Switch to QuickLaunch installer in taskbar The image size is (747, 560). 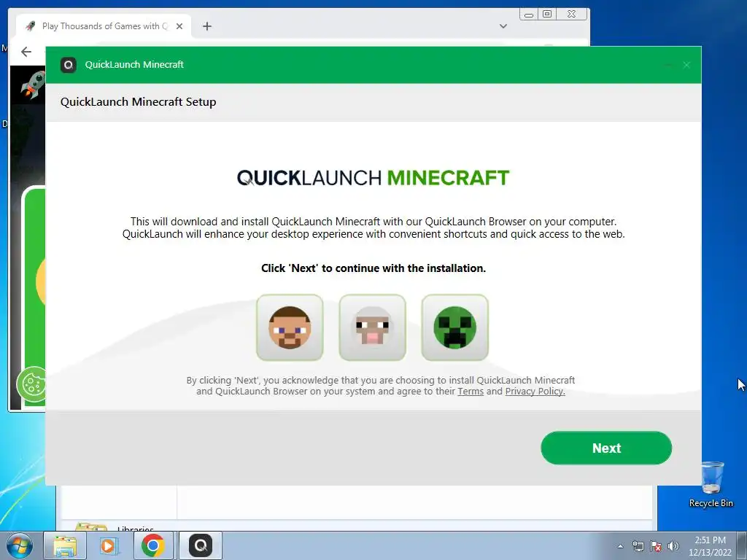tap(201, 545)
